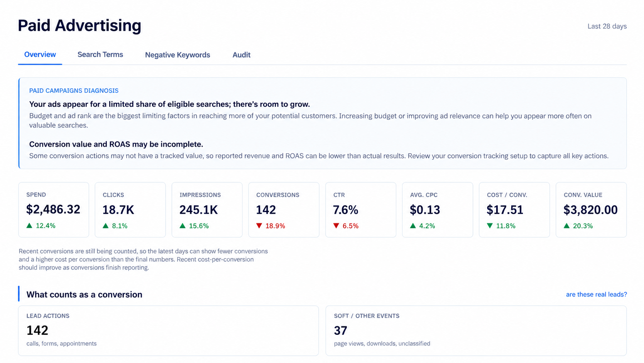The height and width of the screenshot is (363, 644).
Task: Click the Spend up-arrow trend icon
Action: [x=29, y=225]
